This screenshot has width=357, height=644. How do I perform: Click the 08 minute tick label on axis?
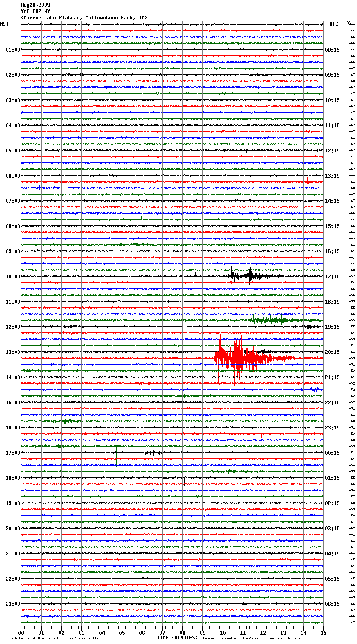pyautogui.click(x=182, y=633)
